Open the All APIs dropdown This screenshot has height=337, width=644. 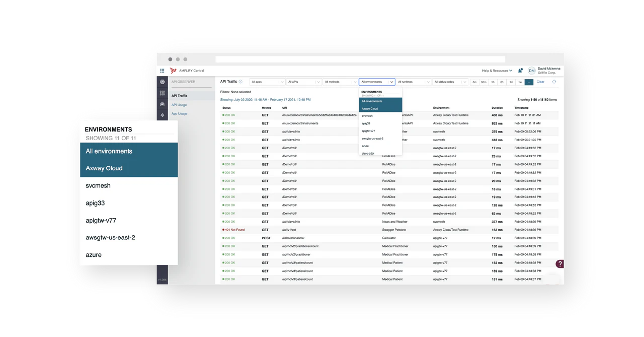coord(302,82)
